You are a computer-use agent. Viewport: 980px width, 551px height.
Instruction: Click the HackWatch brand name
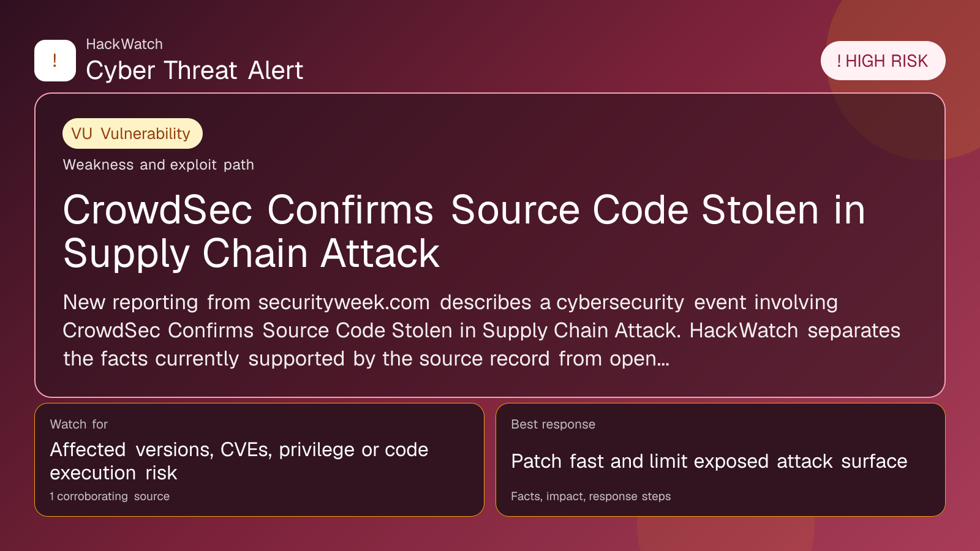coord(124,44)
